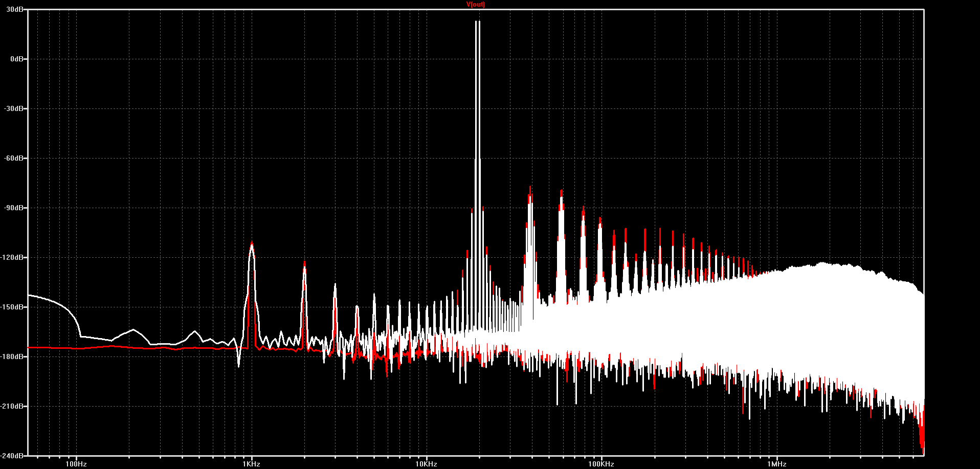The height and width of the screenshot is (469, 980).
Task: Click the -30dB axis label
Action: (13, 109)
